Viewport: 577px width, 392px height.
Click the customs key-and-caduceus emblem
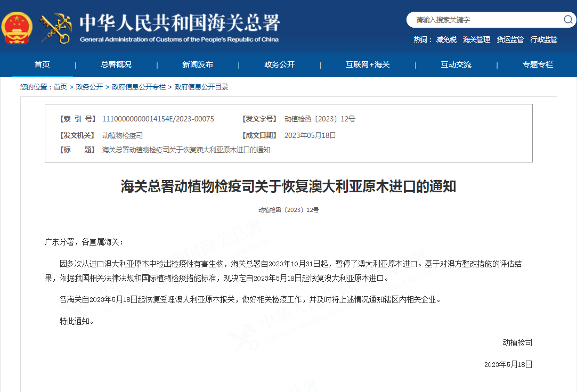point(56,28)
